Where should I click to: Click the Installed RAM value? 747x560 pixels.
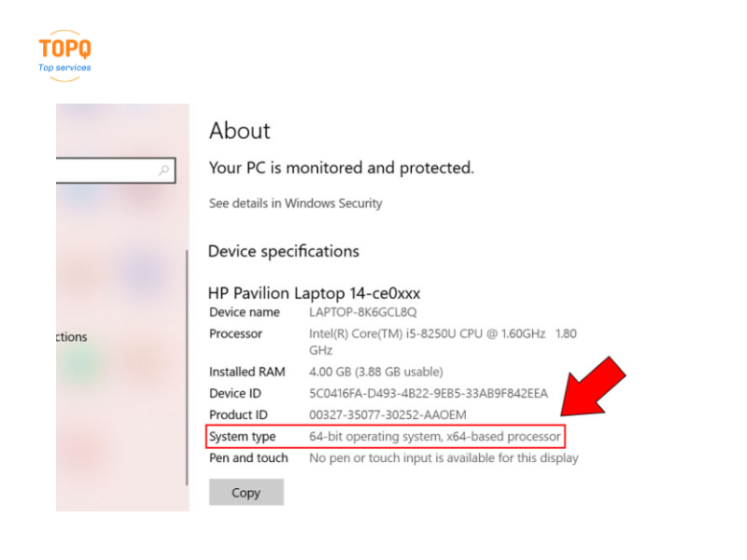coord(376,371)
